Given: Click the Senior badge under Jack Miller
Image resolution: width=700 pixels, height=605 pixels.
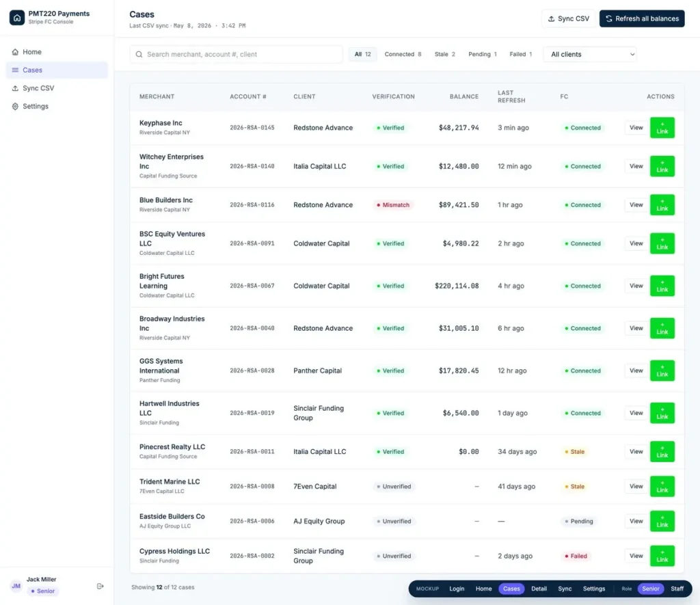Looking at the screenshot, I should point(42,591).
